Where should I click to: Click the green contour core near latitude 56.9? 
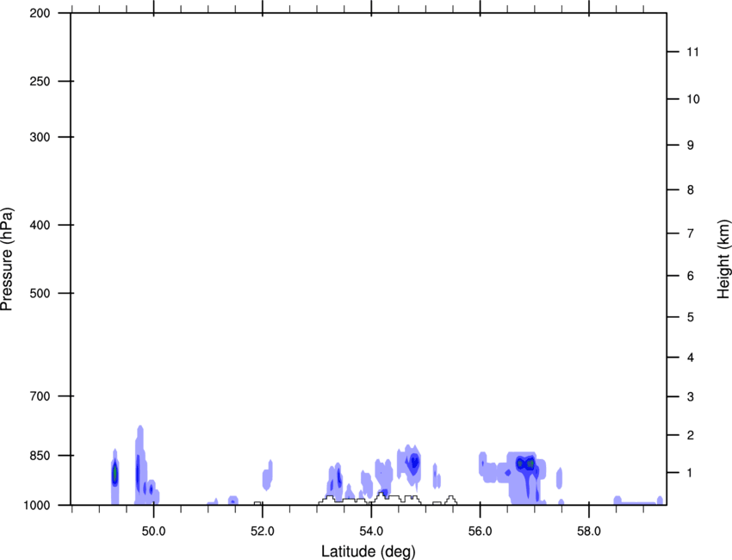pos(530,464)
